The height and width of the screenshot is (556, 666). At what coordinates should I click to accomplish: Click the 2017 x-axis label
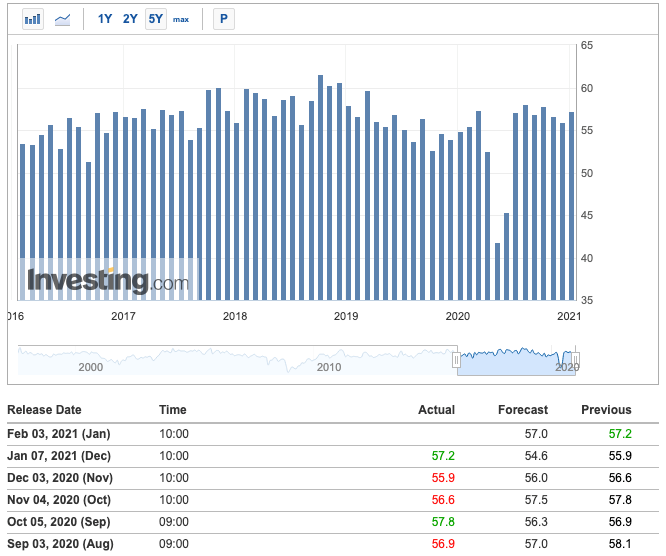pyautogui.click(x=123, y=316)
